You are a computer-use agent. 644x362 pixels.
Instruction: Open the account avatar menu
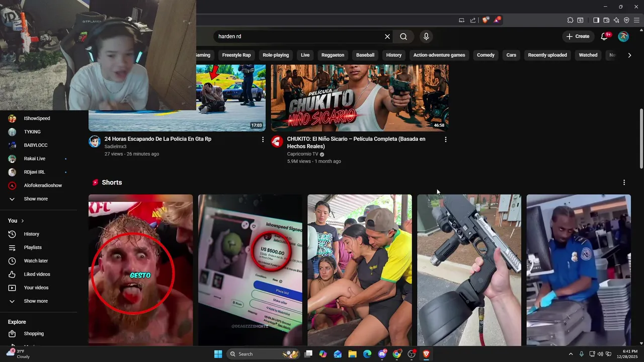[x=623, y=36]
